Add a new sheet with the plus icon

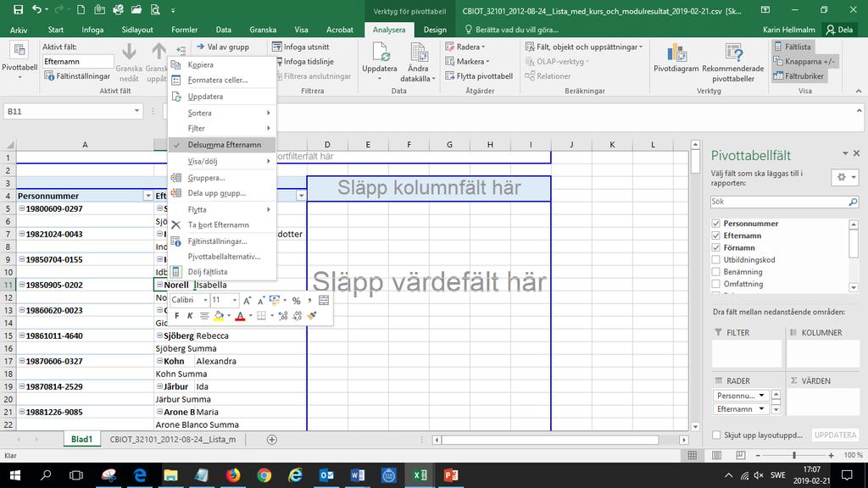click(272, 440)
